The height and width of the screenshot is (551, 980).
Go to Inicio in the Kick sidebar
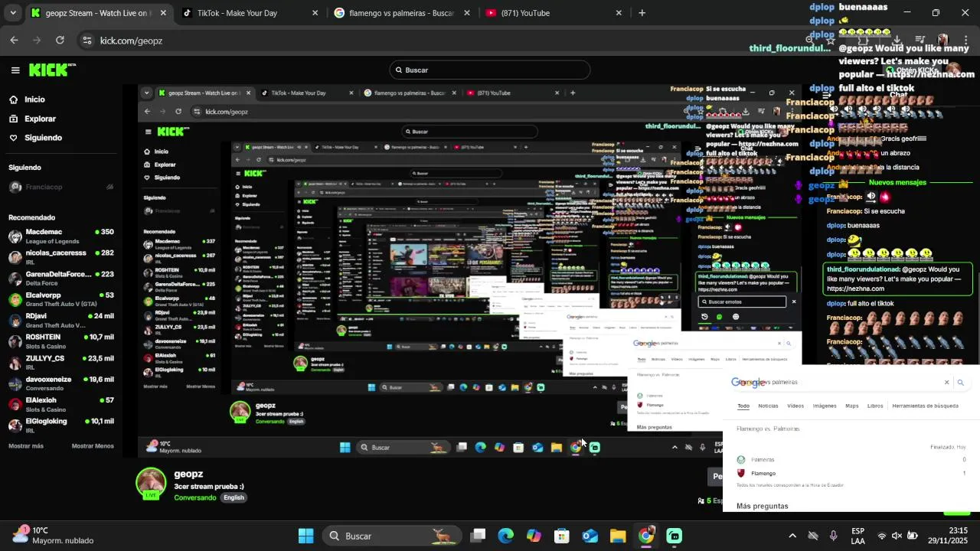click(34, 99)
